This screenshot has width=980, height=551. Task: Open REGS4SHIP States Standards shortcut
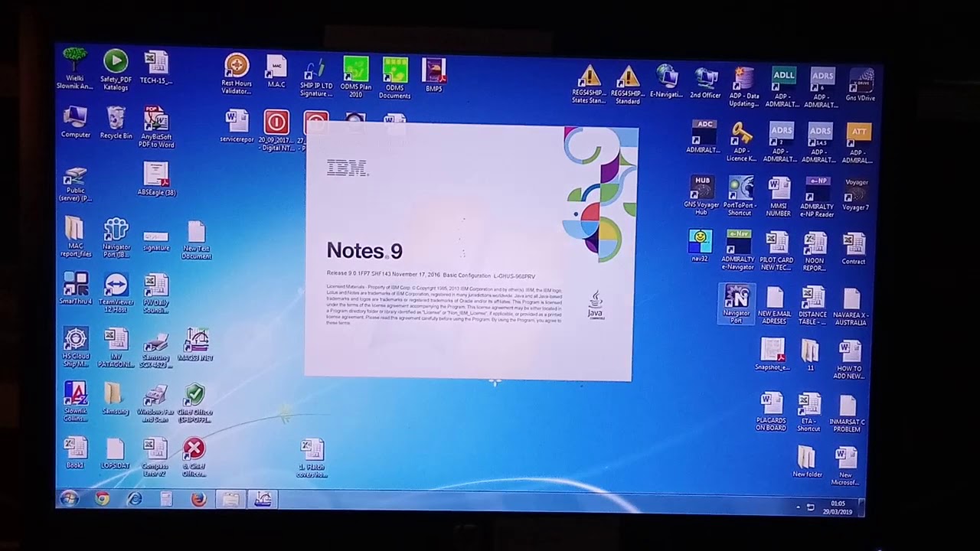tap(589, 84)
